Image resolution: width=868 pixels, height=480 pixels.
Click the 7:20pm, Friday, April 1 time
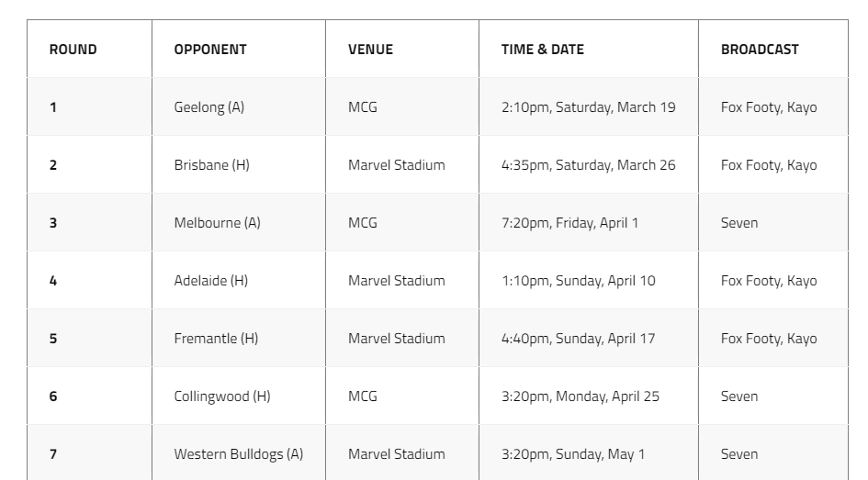569,223
